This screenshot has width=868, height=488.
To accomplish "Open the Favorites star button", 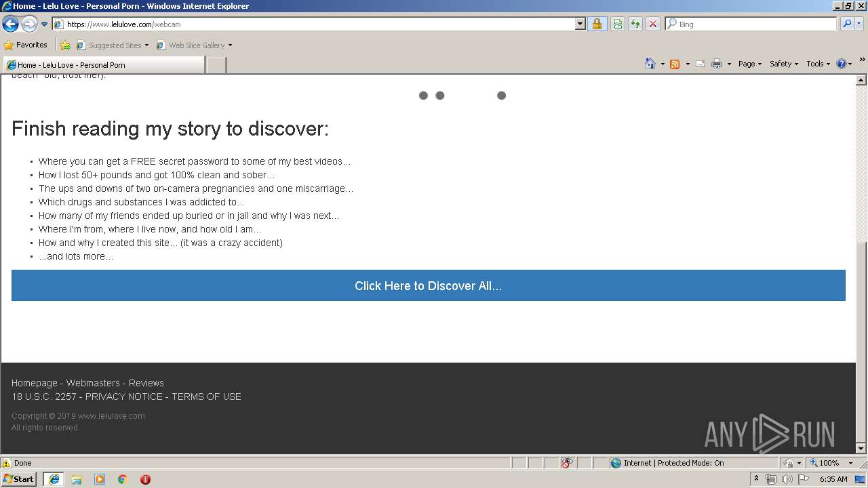I will 26,45.
